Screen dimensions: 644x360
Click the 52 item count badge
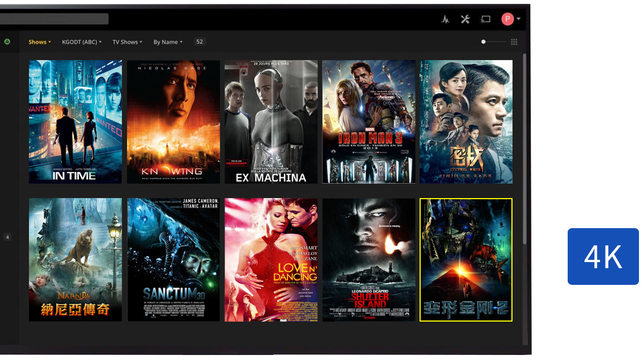tap(199, 42)
